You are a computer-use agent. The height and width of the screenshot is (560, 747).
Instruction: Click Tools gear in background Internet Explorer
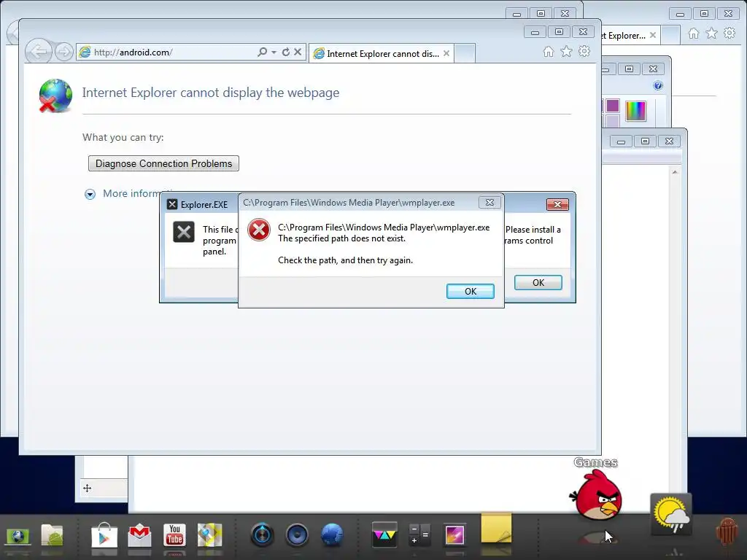click(x=729, y=34)
